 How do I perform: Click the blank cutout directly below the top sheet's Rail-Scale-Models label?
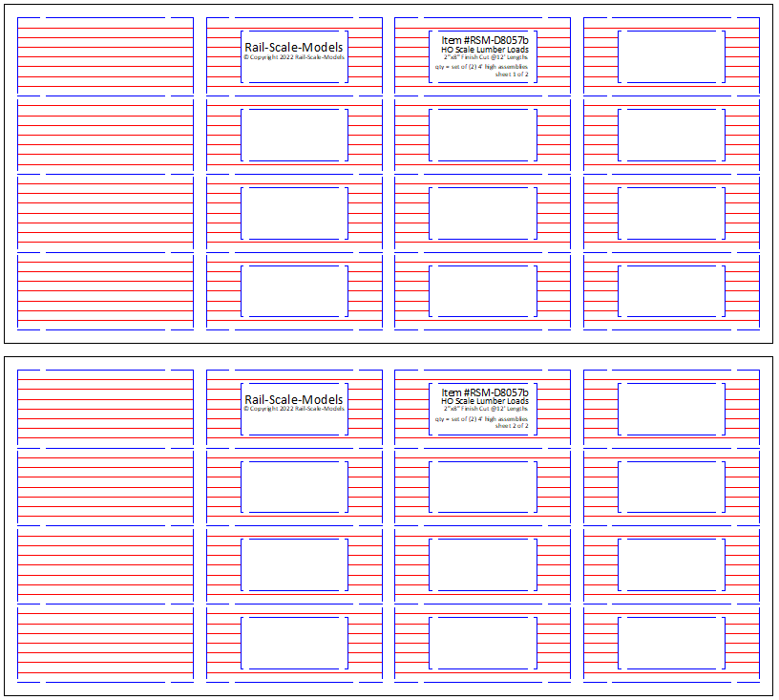click(x=294, y=135)
